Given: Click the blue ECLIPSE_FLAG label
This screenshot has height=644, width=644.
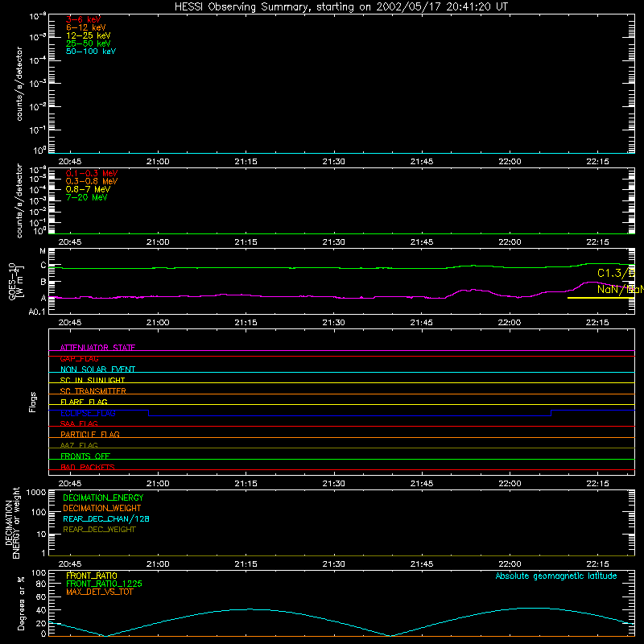Looking at the screenshot, I should (88, 413).
